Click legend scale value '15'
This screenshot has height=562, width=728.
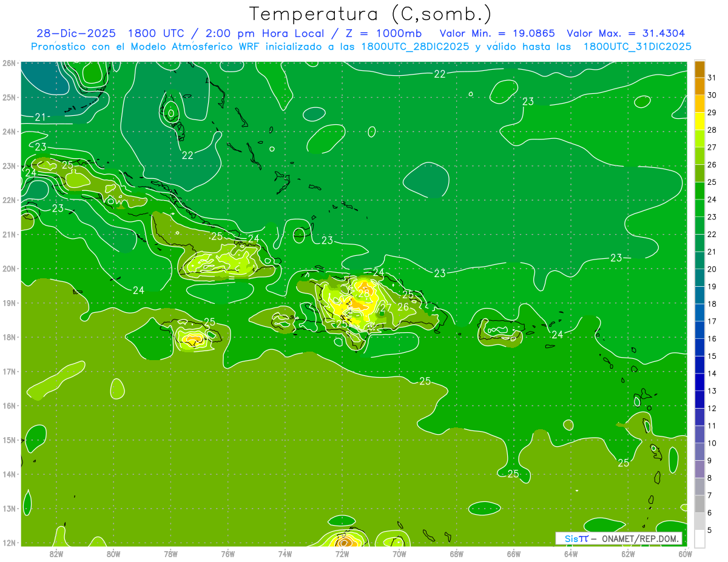712,356
